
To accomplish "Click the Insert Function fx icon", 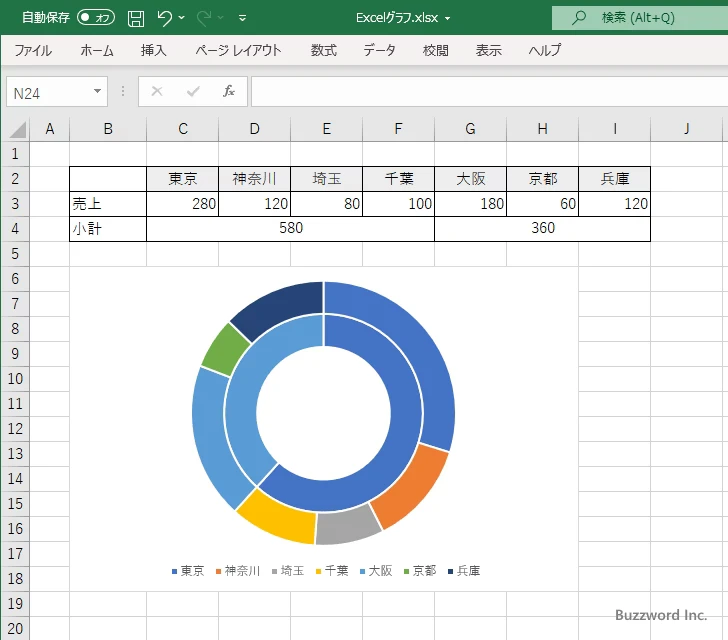I will tap(229, 91).
